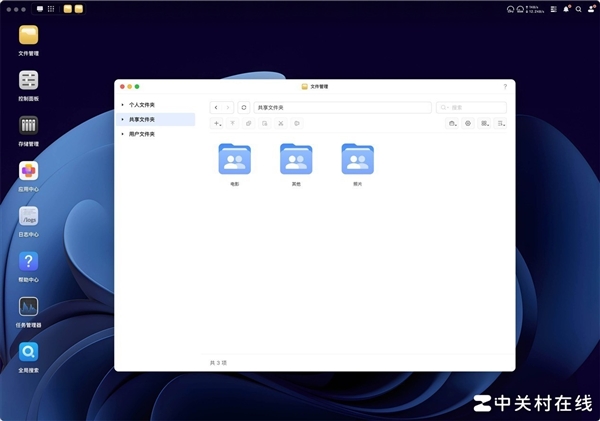Open the 控制面板 desktop icon
This screenshot has width=600, height=421.
coord(28,80)
